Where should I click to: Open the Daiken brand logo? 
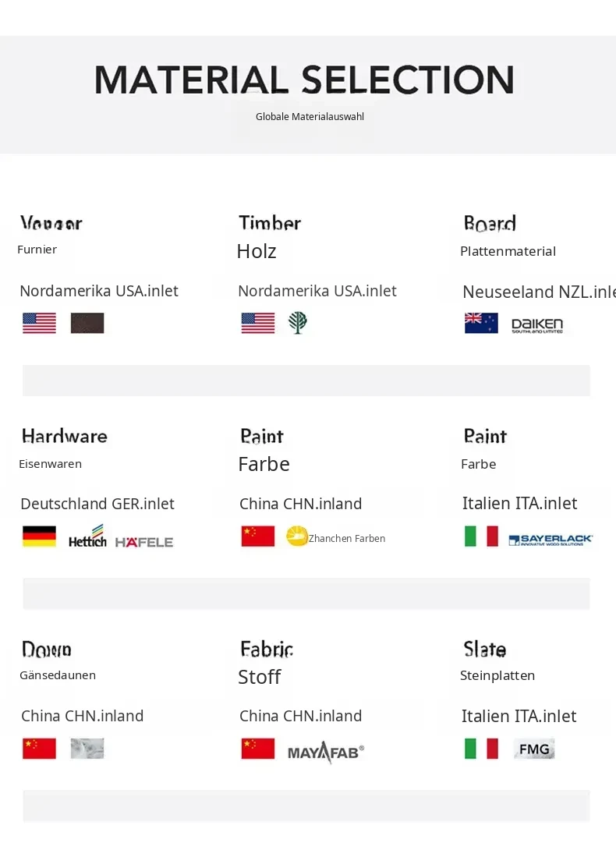537,325
